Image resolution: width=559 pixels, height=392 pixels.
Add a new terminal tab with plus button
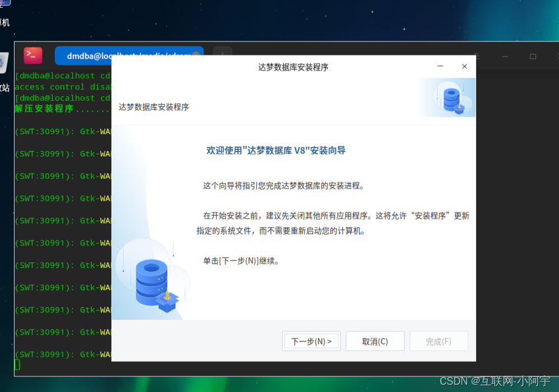pyautogui.click(x=223, y=53)
